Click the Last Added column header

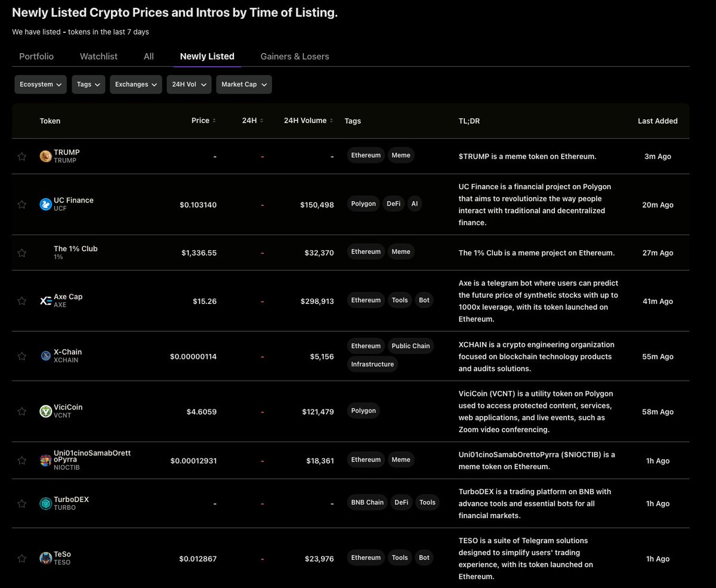click(x=658, y=121)
